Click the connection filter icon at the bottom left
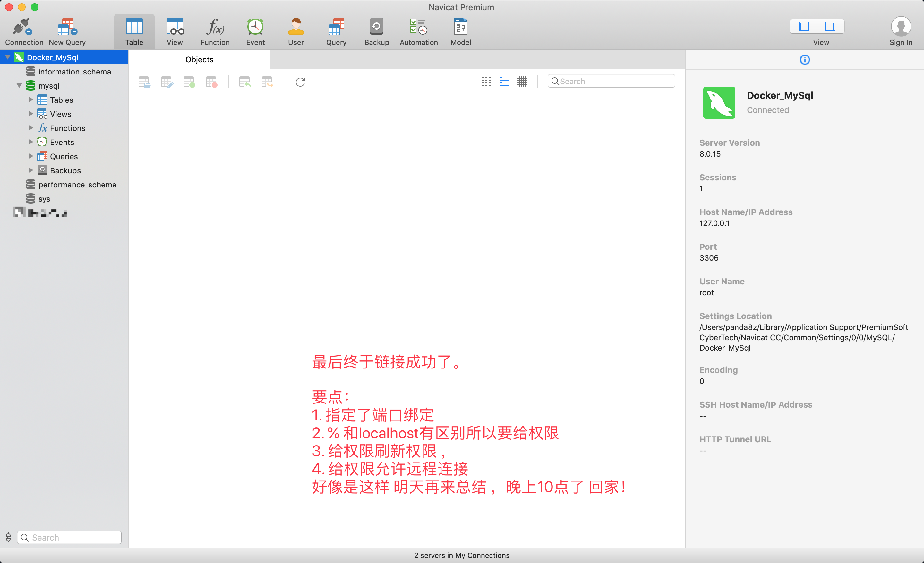The image size is (924, 563). pyautogui.click(x=8, y=537)
